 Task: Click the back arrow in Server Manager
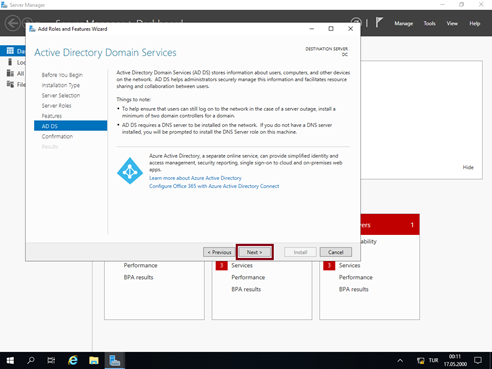click(x=13, y=23)
